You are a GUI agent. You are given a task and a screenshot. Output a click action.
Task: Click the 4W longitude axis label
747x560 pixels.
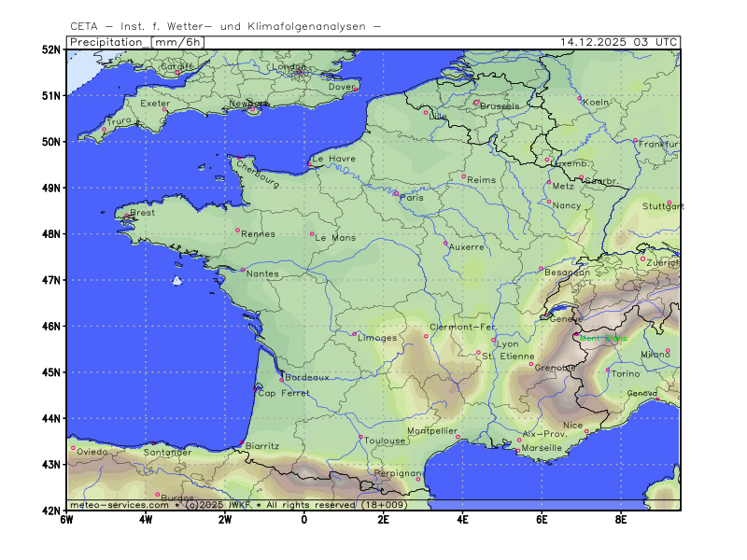click(x=146, y=519)
